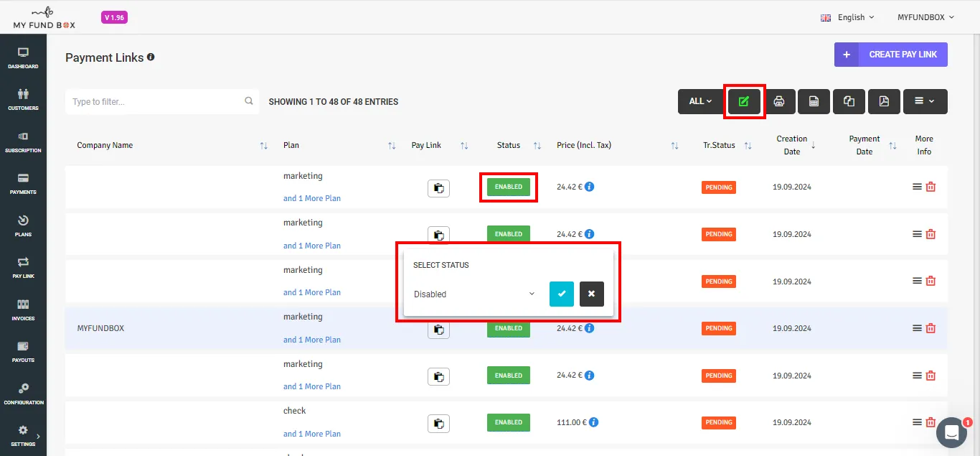Open the English language dropdown

pyautogui.click(x=848, y=17)
